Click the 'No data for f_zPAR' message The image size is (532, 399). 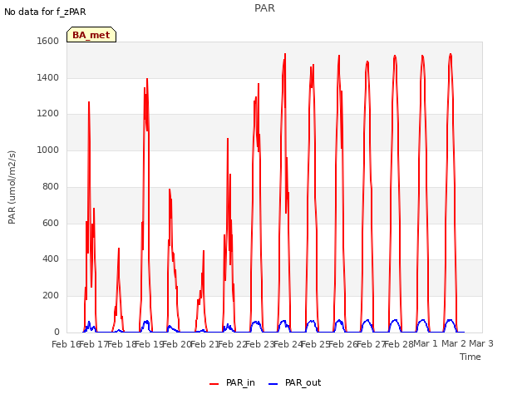pyautogui.click(x=45, y=12)
